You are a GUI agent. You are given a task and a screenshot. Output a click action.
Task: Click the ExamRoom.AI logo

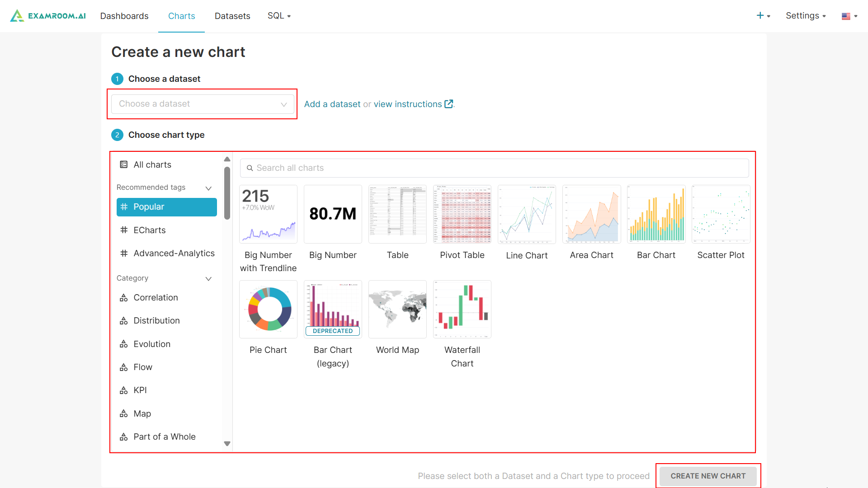(48, 16)
